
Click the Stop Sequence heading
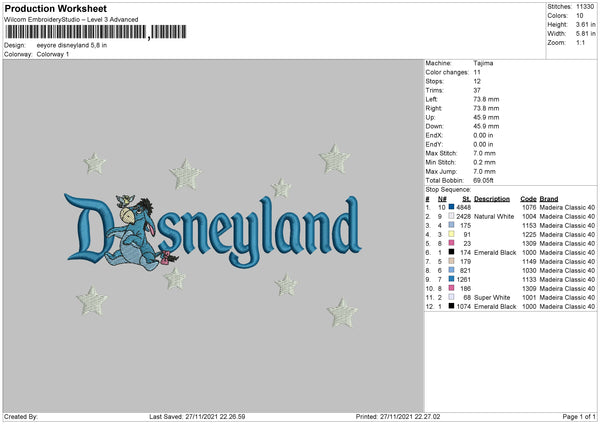tap(448, 190)
